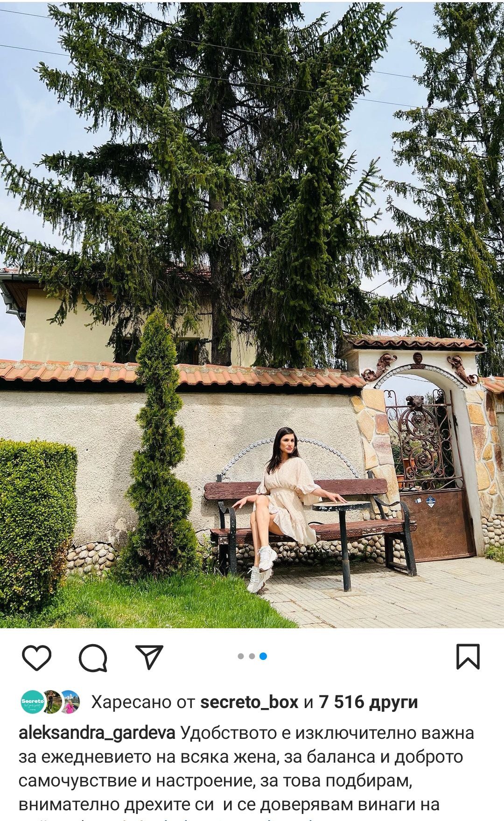Tap the Secreto teal avatar among likers
This screenshot has height=821, width=504.
33,702
